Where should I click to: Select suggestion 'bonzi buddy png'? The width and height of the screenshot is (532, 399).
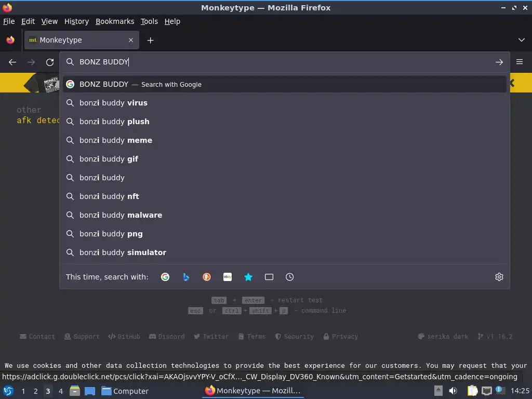click(285, 234)
